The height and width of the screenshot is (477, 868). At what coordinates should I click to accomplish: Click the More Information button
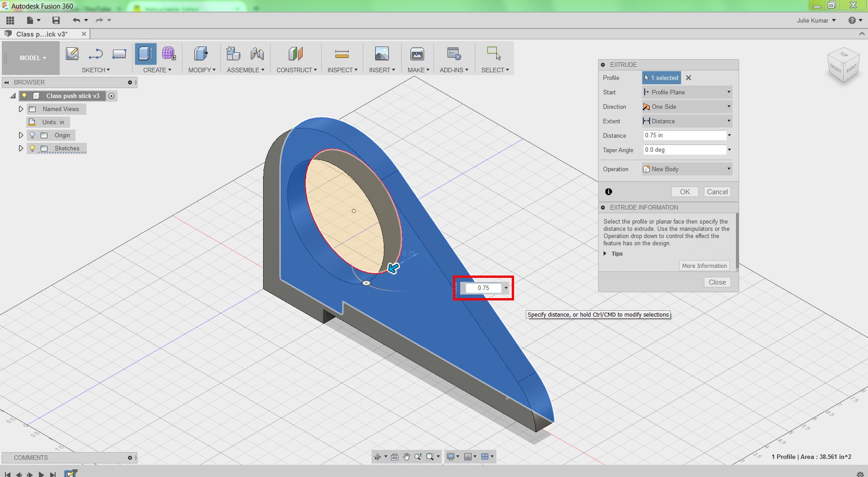(x=704, y=266)
